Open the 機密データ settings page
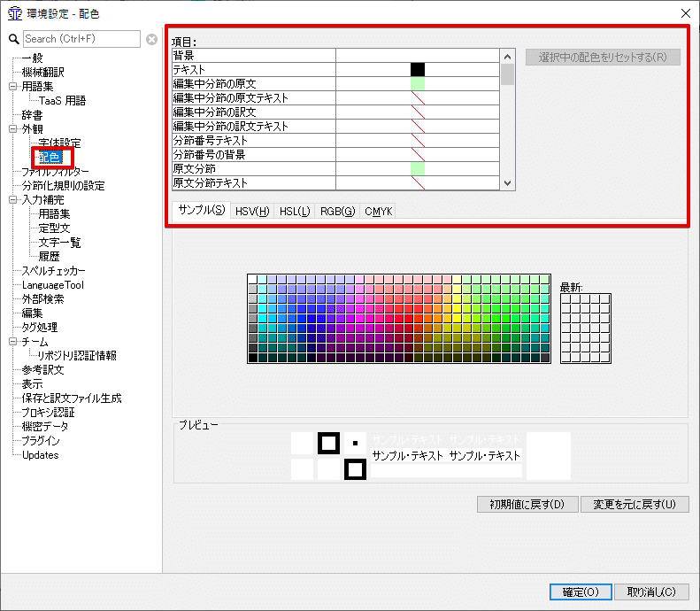 (x=45, y=427)
